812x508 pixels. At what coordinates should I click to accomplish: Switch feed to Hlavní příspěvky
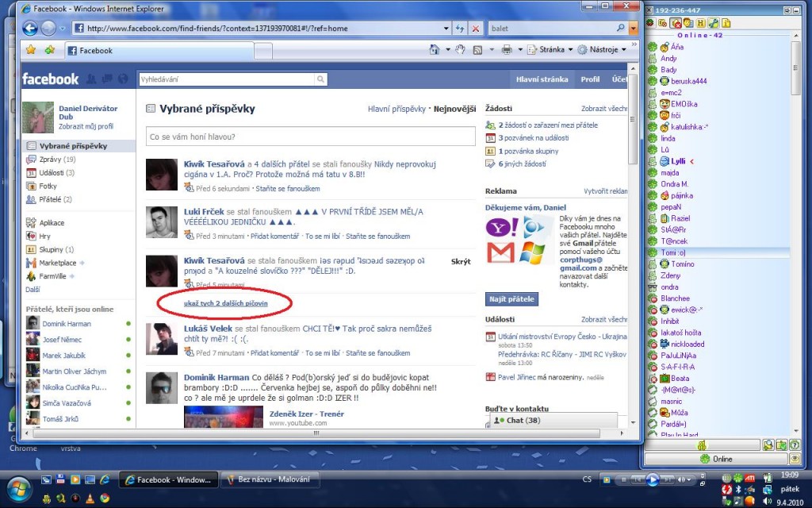click(x=396, y=109)
